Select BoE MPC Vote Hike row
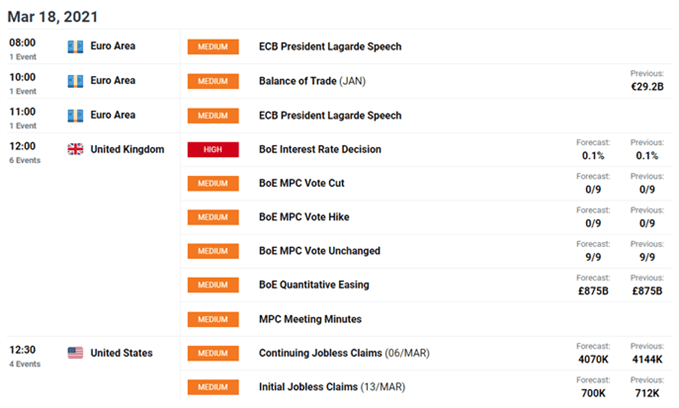Image resolution: width=679 pixels, height=408 pixels. coord(426,217)
